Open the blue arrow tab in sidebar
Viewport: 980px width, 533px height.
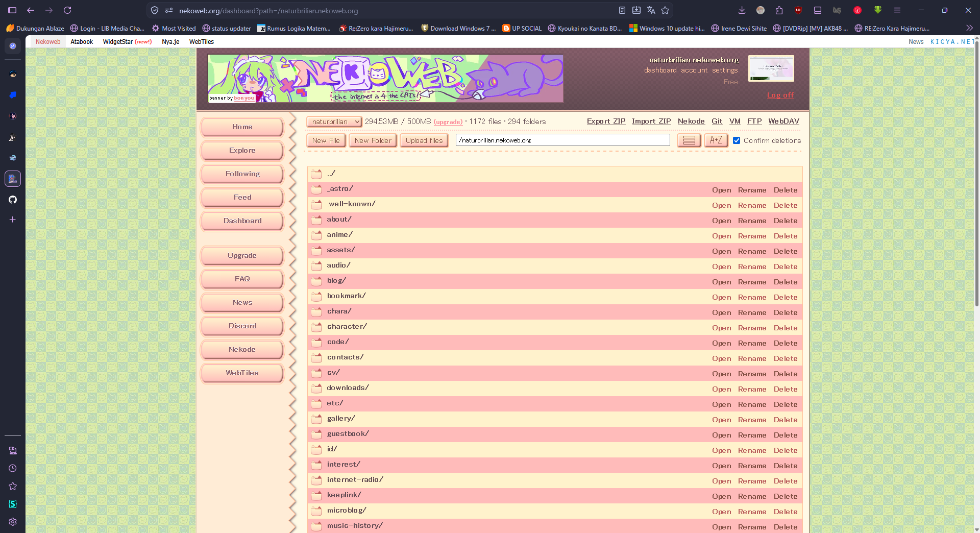tap(13, 95)
